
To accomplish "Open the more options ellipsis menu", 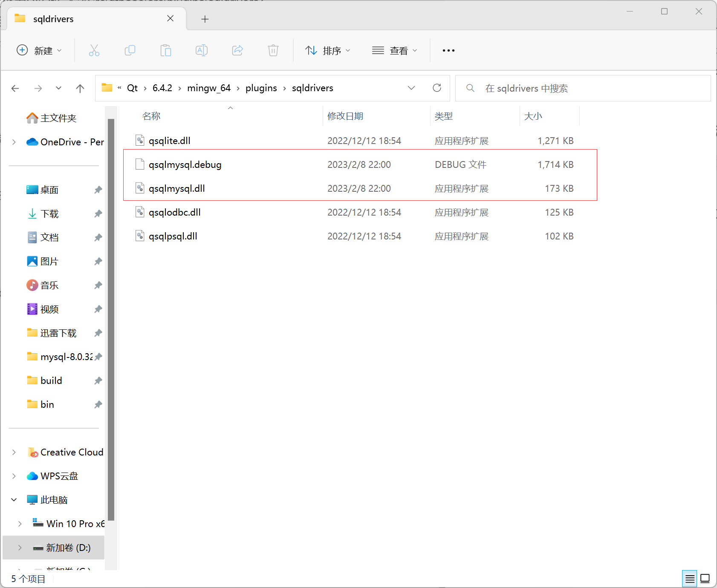I will coord(448,51).
